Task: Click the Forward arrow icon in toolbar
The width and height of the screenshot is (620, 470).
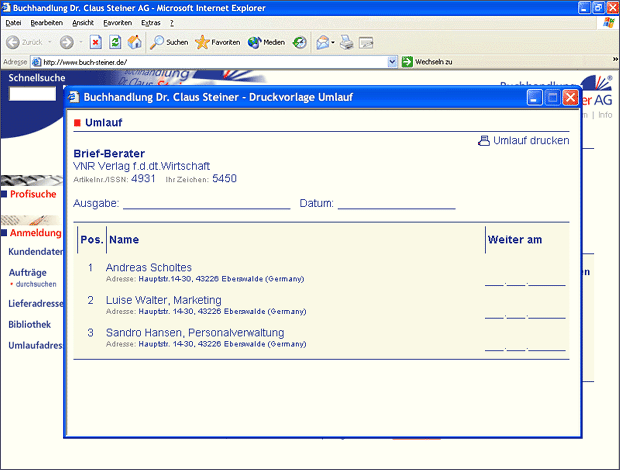Action: 66,42
